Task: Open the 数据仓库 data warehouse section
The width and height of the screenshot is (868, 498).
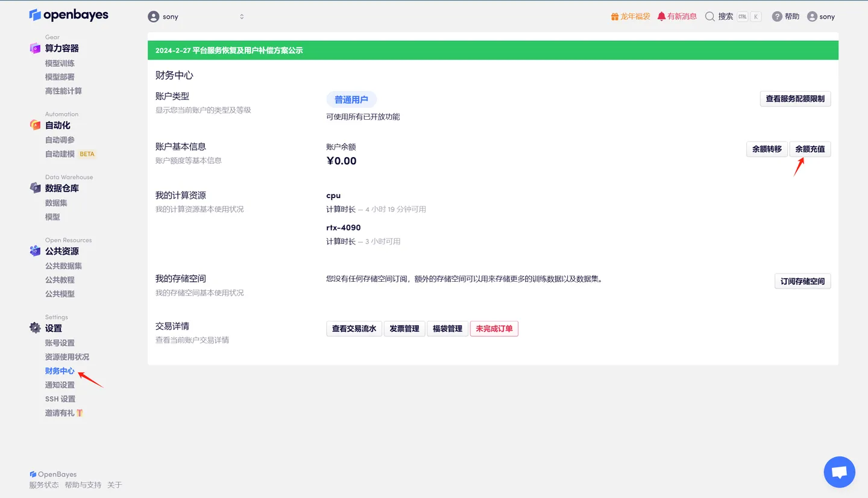Action: click(61, 188)
